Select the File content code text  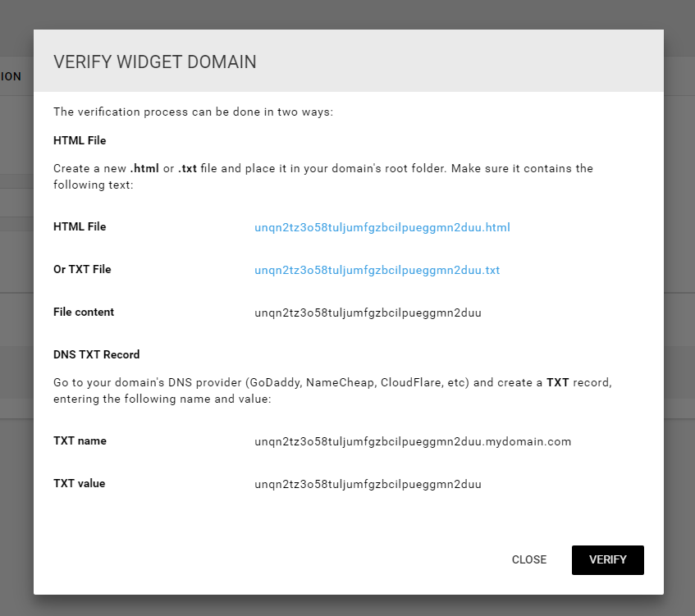coord(368,313)
